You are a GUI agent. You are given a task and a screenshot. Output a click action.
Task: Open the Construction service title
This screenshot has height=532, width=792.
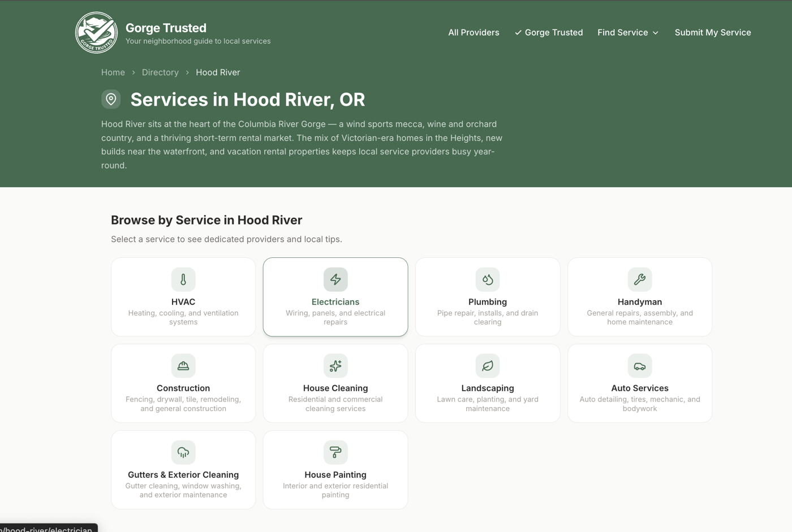pyautogui.click(x=183, y=388)
